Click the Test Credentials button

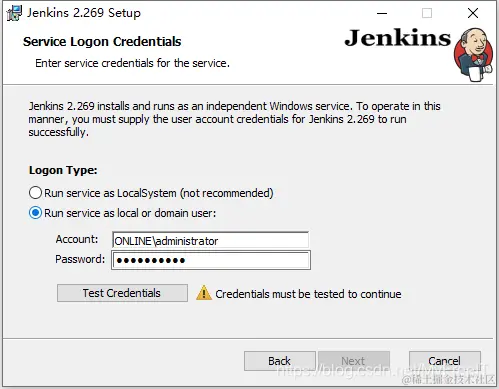(122, 293)
